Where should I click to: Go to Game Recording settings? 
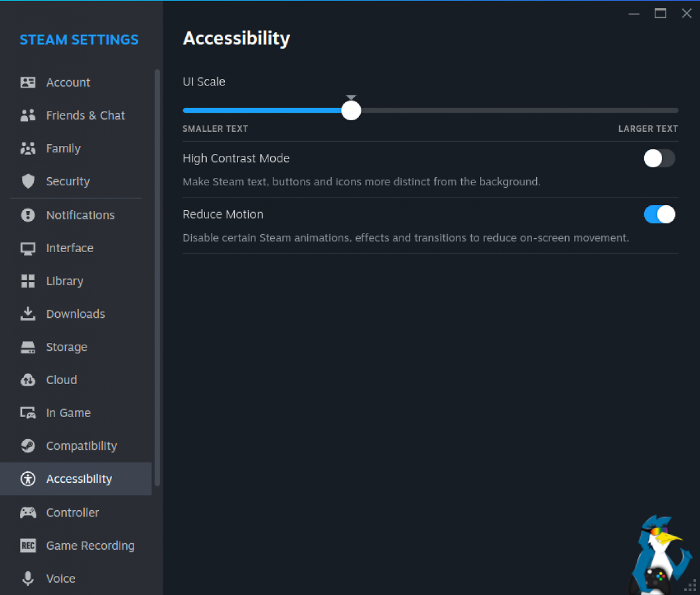point(76,546)
